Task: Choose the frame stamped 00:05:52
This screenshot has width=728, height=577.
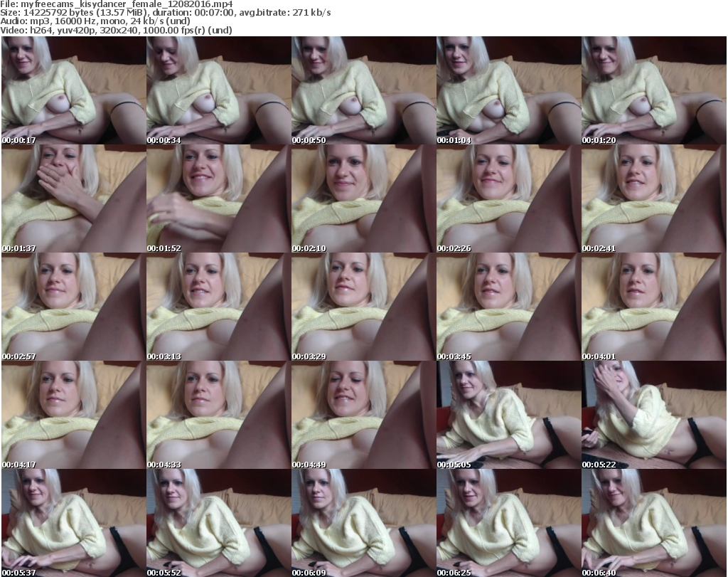Action: coord(219,523)
